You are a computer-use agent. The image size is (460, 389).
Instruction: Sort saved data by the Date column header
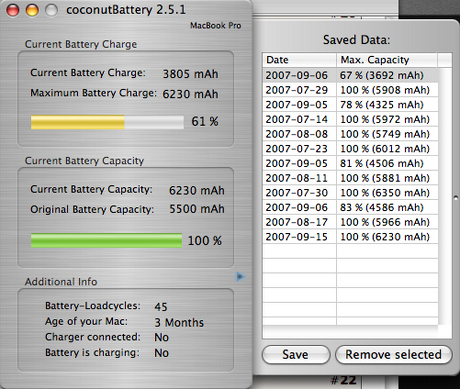tap(299, 60)
